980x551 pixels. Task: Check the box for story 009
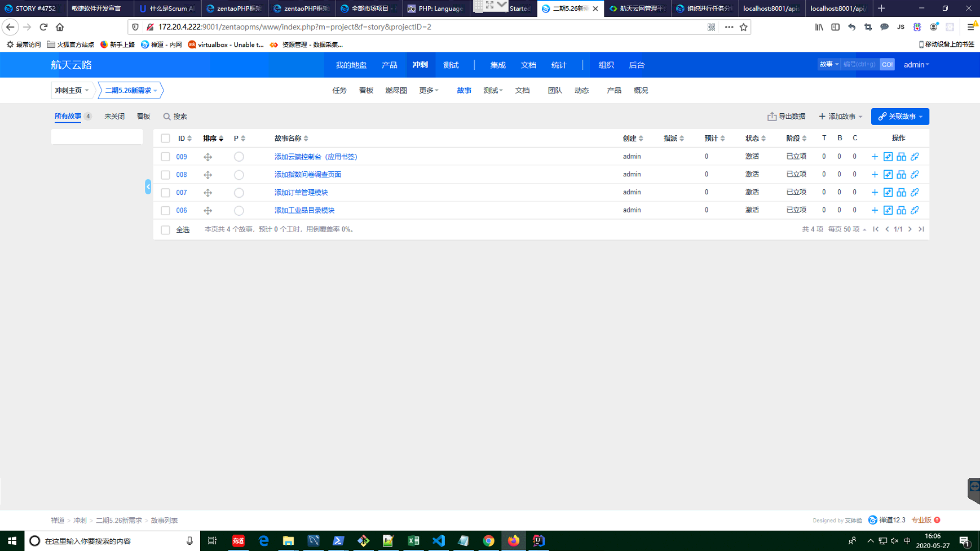coord(165,157)
